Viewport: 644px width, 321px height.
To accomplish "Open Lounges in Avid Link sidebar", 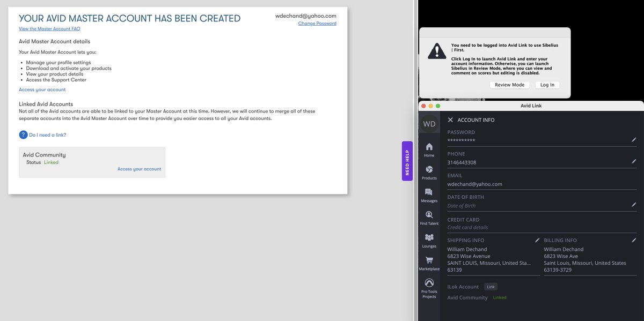I will [429, 241].
